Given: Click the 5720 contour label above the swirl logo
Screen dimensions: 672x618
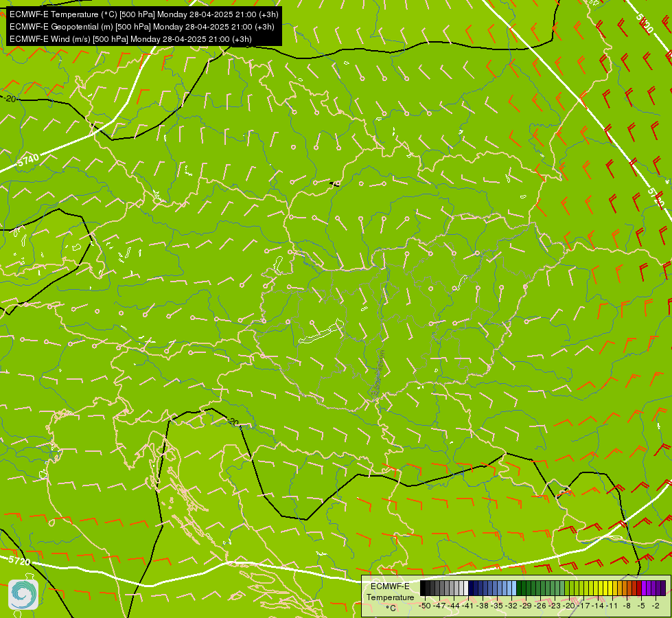Looking at the screenshot, I should coord(19,561).
